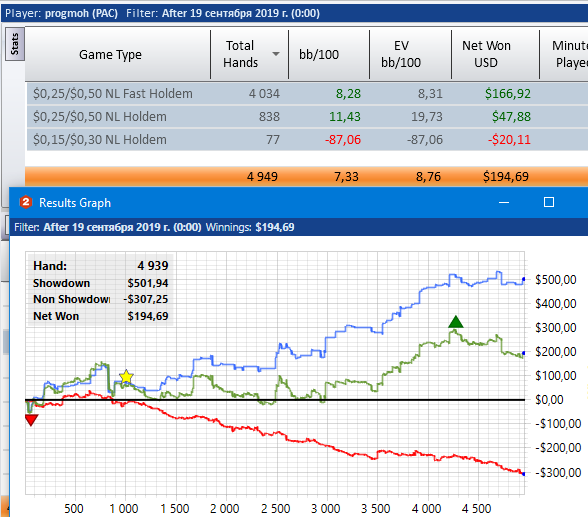Screen dimensions: 588x517
Task: Select the $0,25/$0,50 NL Holdem row
Action: click(307, 117)
